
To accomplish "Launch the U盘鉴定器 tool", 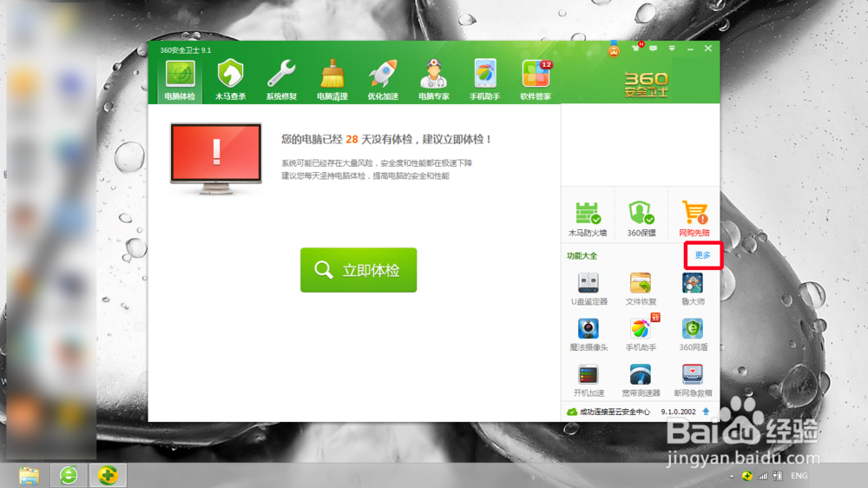I will [x=589, y=289].
